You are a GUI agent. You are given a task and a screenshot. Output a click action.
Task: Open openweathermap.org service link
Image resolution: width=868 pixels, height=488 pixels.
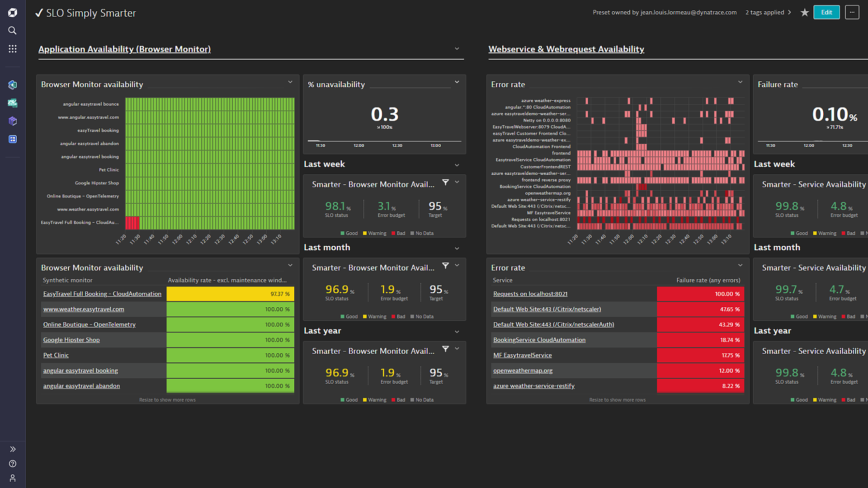click(523, 371)
